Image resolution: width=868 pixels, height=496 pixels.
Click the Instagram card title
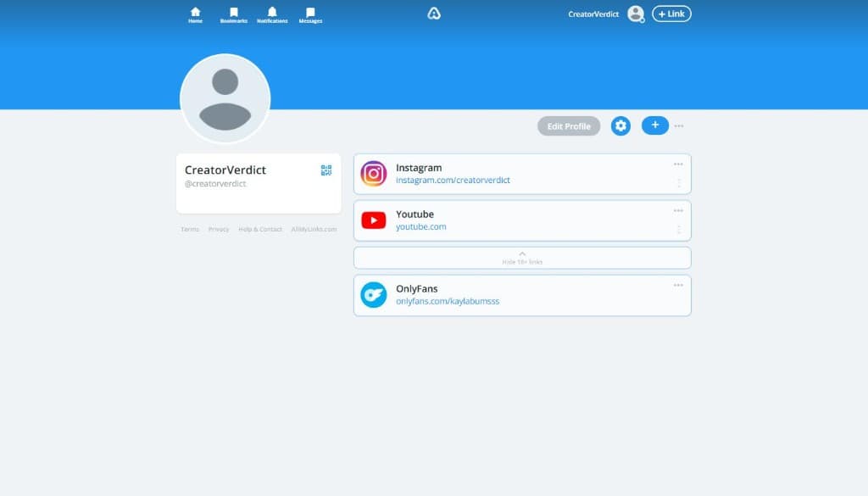tap(419, 168)
